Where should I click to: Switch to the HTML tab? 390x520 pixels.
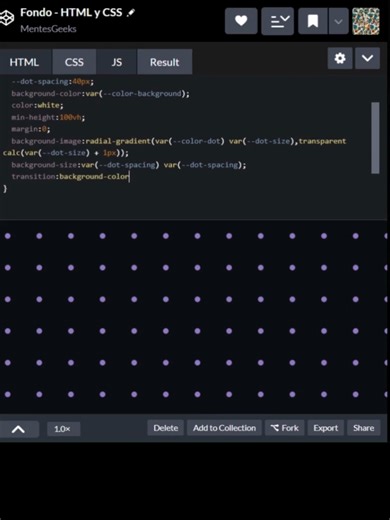pos(24,62)
